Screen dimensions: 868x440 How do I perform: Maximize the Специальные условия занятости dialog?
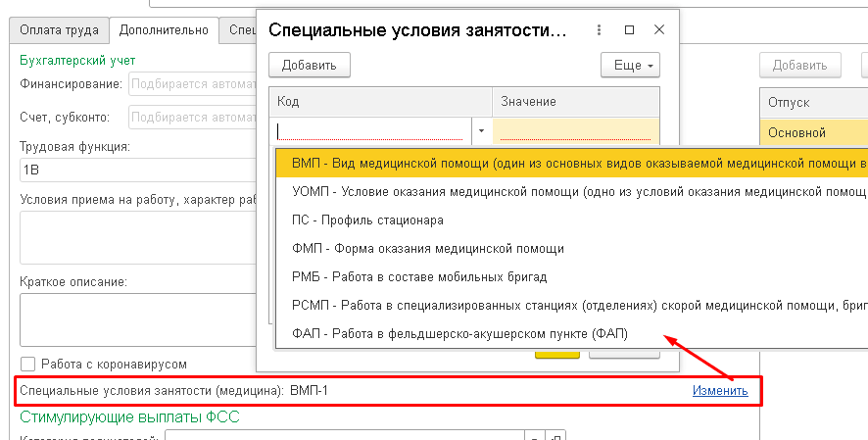(x=630, y=29)
